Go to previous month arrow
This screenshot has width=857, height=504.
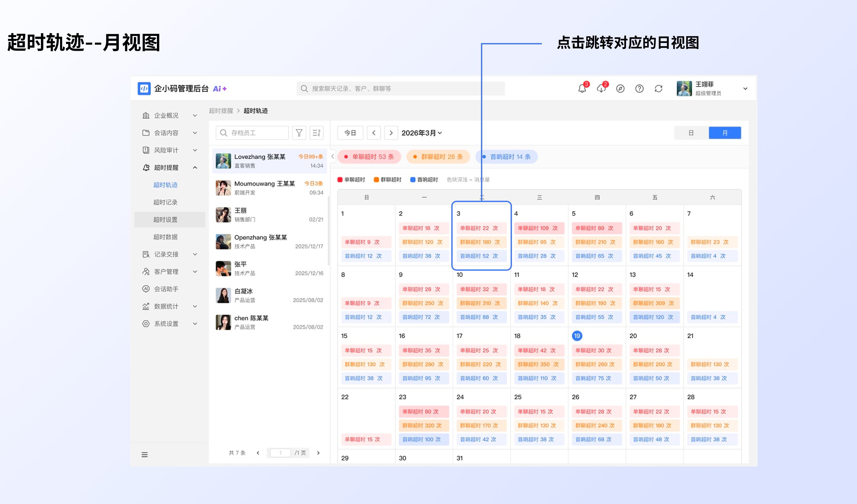coord(374,133)
